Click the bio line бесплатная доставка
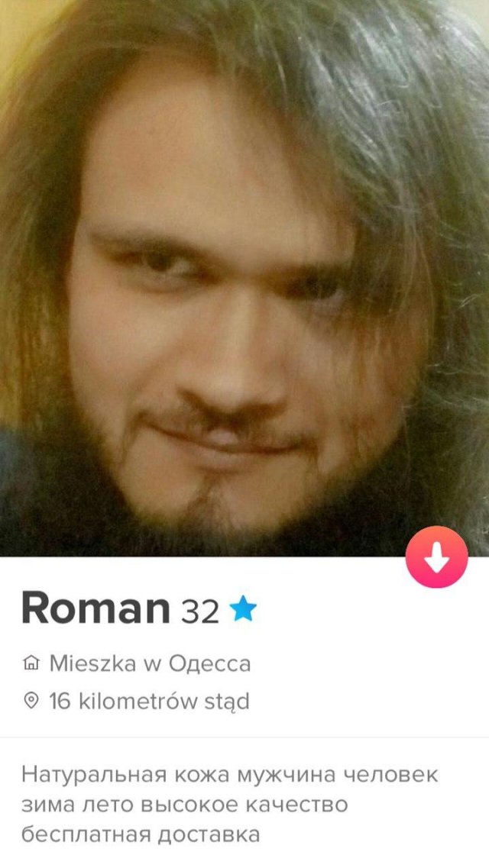Viewport: 489px width, 868px height. point(141,834)
